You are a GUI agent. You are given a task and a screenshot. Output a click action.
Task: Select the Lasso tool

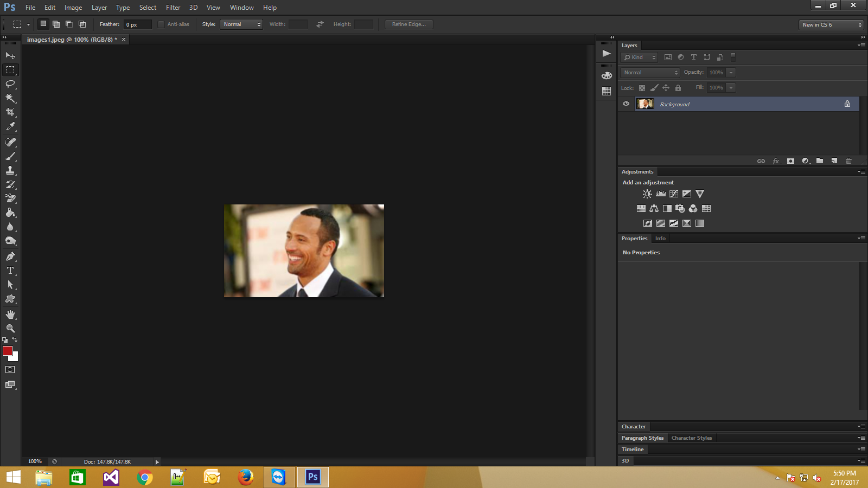click(x=10, y=84)
